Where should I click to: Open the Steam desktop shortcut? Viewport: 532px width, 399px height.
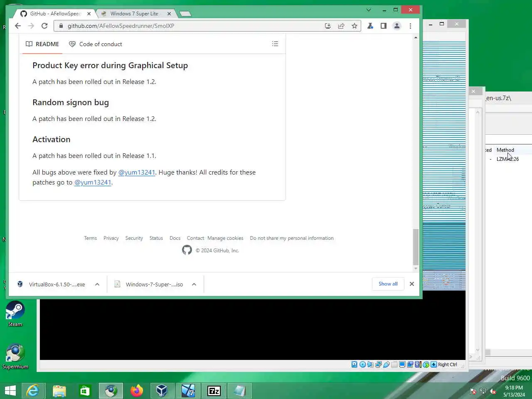(x=15, y=314)
